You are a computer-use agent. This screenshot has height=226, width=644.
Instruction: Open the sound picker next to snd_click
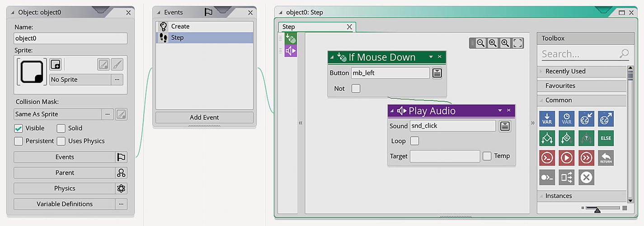[505, 126]
